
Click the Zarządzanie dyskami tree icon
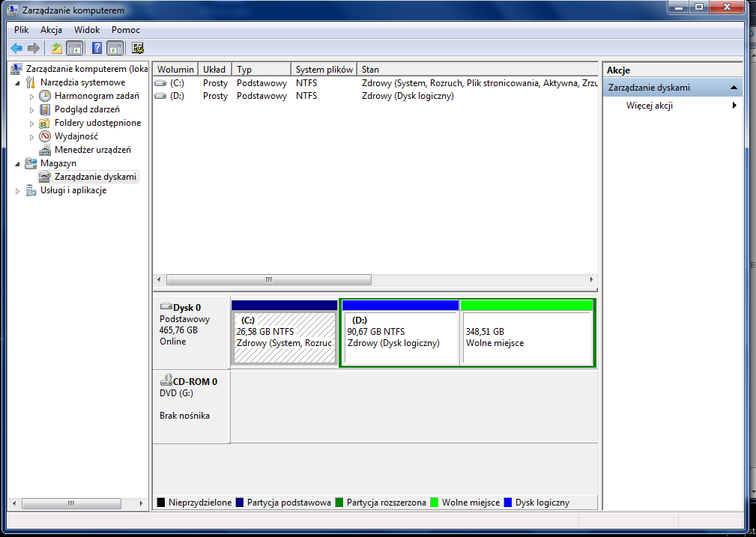(x=45, y=177)
